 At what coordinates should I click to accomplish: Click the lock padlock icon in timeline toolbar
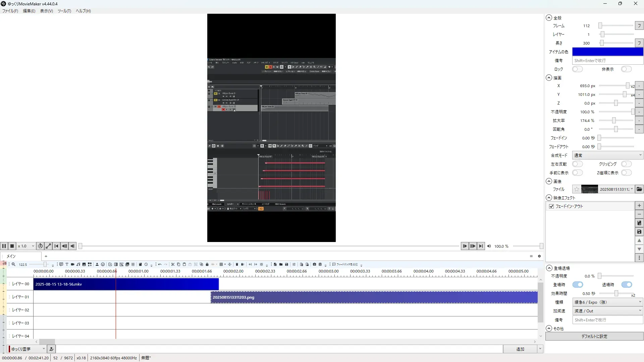point(207,264)
